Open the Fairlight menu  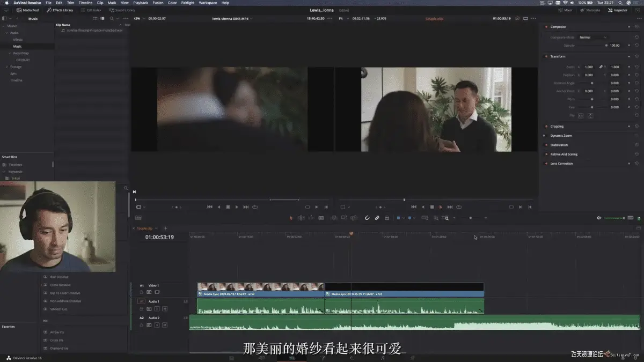pyautogui.click(x=188, y=3)
